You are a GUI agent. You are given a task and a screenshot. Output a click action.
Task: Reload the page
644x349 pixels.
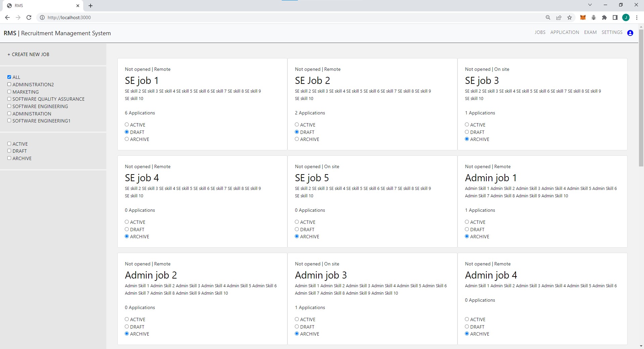(x=29, y=17)
